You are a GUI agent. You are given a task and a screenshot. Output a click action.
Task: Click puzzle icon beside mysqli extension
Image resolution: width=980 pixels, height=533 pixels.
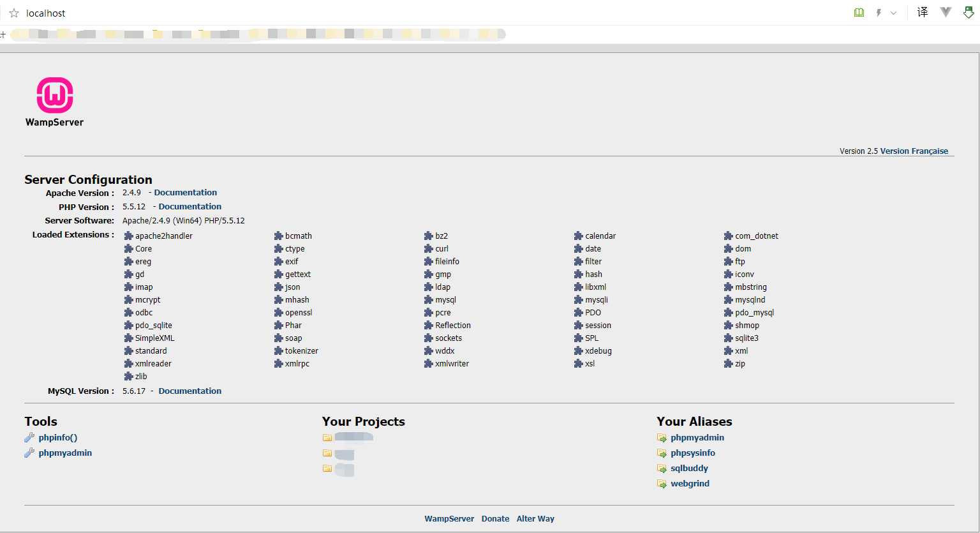[579, 300]
